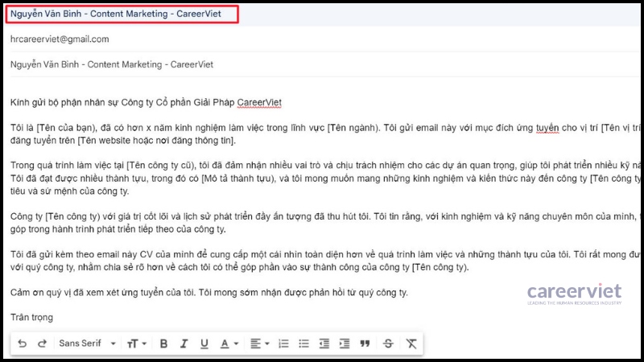Open the text color picker
644x362 pixels.
click(x=229, y=343)
